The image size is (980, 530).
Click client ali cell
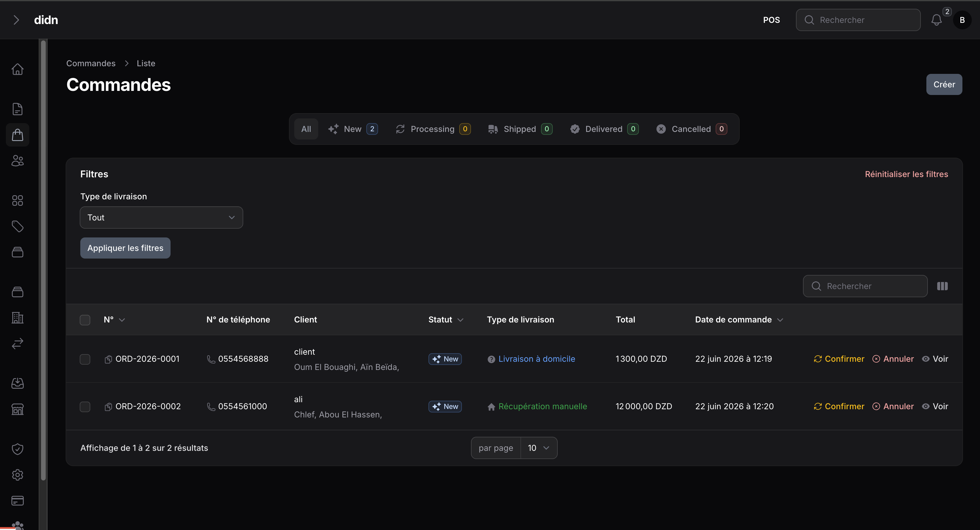[298, 400]
